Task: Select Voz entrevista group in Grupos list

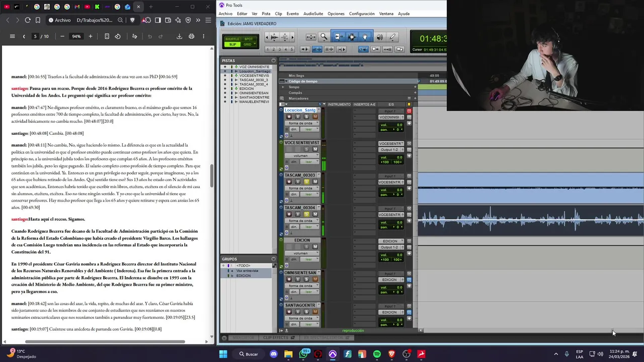Action: coord(247,270)
